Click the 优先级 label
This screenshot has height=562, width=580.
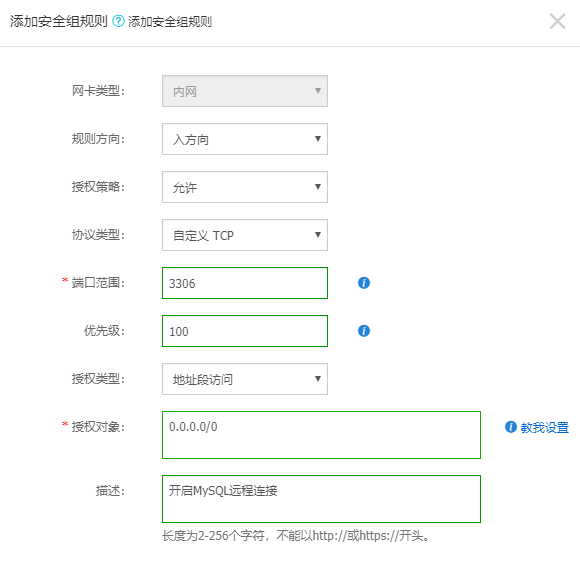(x=104, y=330)
